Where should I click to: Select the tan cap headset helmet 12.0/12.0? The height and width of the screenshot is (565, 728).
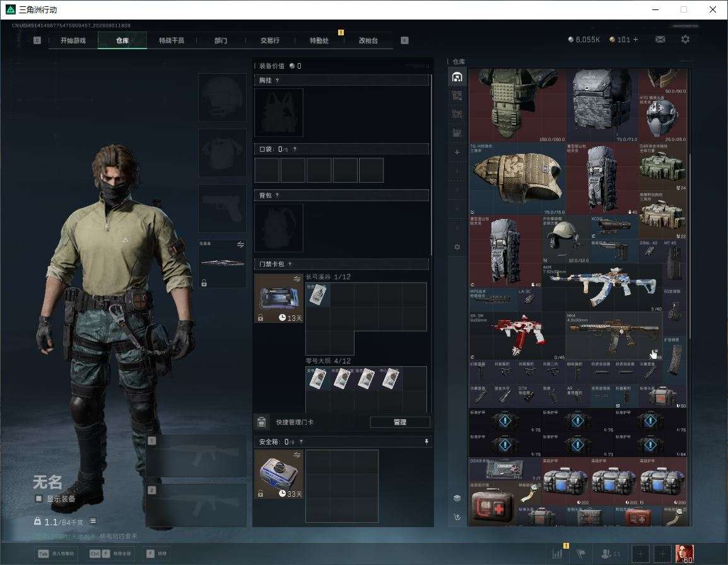[x=565, y=240]
